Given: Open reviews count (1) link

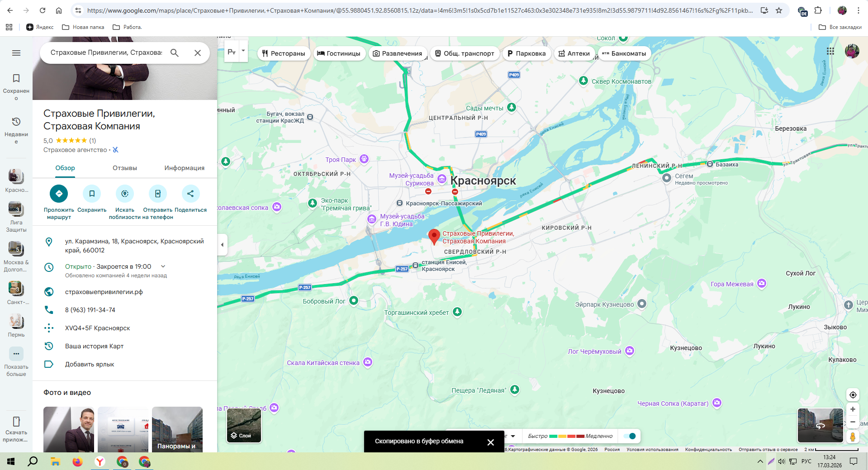Looking at the screenshot, I should 93,141.
